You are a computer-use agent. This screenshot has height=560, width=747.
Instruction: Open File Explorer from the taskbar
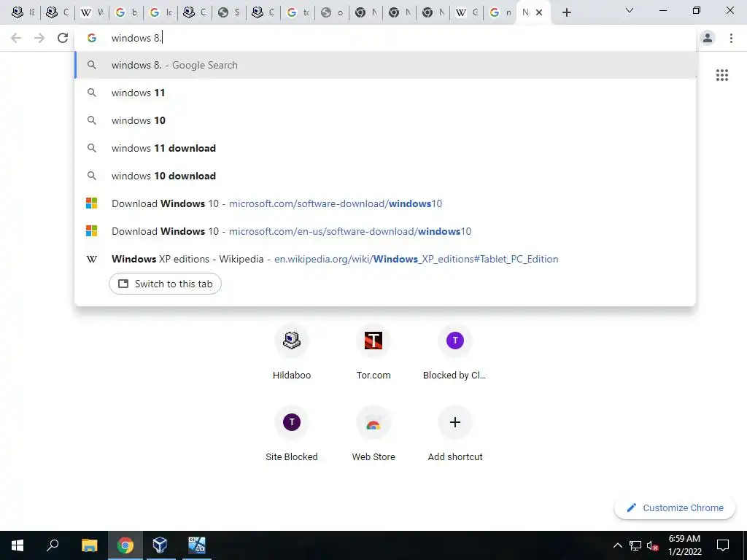[x=89, y=545]
